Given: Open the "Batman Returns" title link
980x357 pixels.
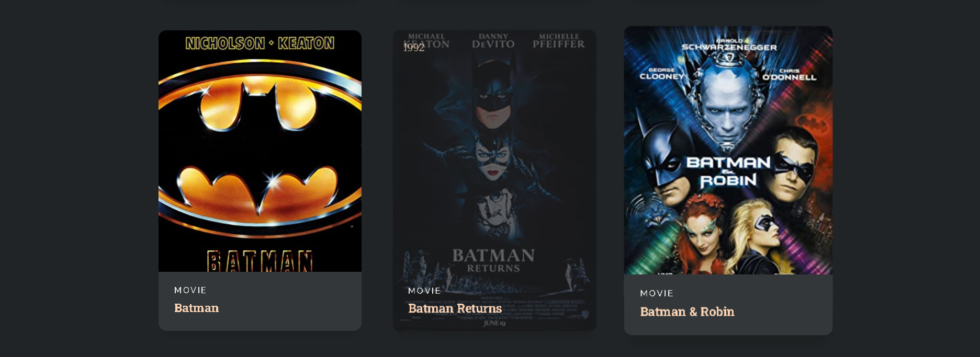Looking at the screenshot, I should pyautogui.click(x=455, y=308).
